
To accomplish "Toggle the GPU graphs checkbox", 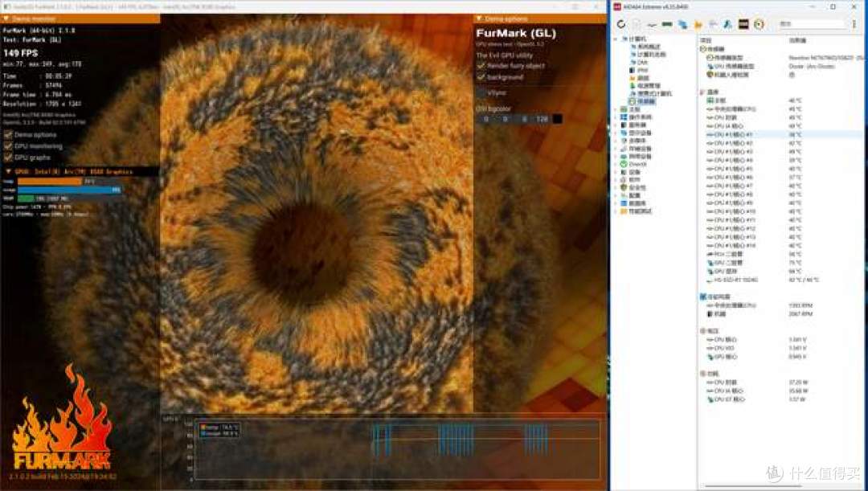I will [x=8, y=158].
